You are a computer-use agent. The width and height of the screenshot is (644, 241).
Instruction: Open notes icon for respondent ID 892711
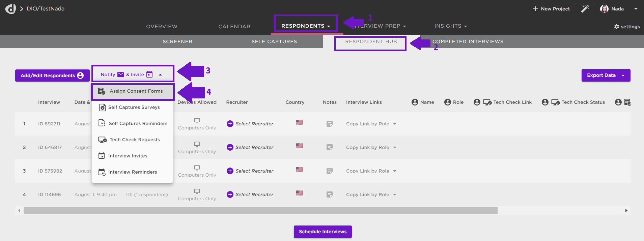330,124
